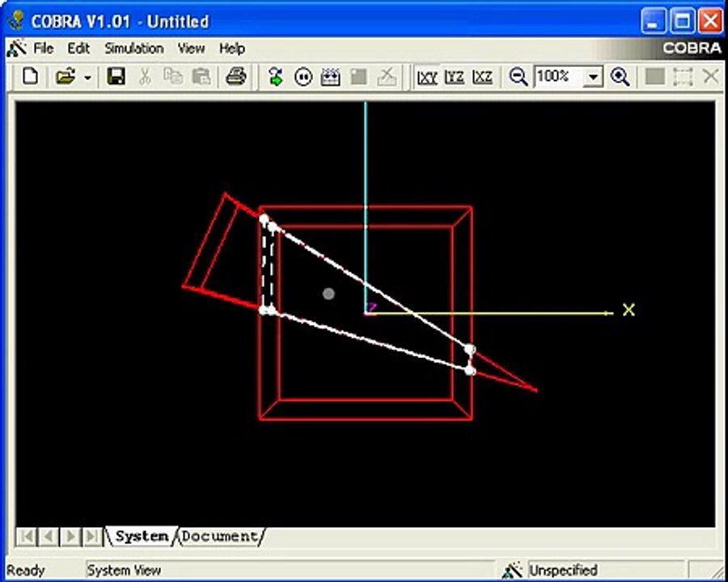728x582 pixels.
Task: Switch to the XY plane view
Action: tap(427, 77)
